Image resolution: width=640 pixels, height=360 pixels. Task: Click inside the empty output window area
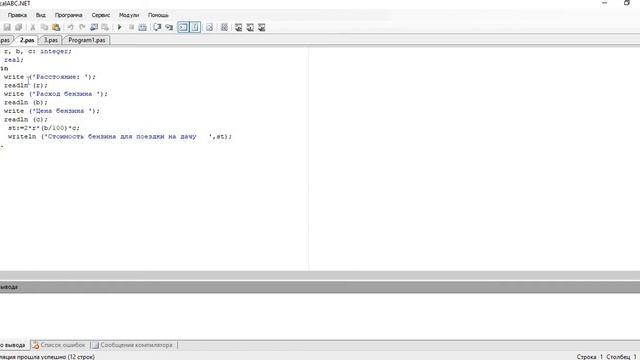point(320,316)
